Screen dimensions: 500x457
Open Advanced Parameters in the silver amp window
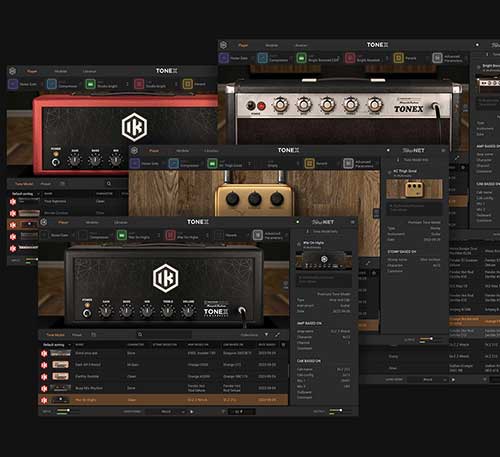coord(437,58)
